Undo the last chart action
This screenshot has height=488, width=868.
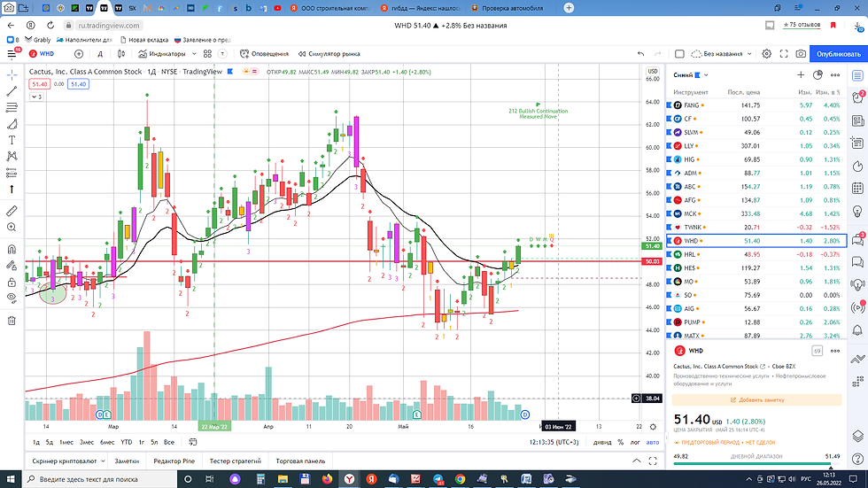(641, 54)
